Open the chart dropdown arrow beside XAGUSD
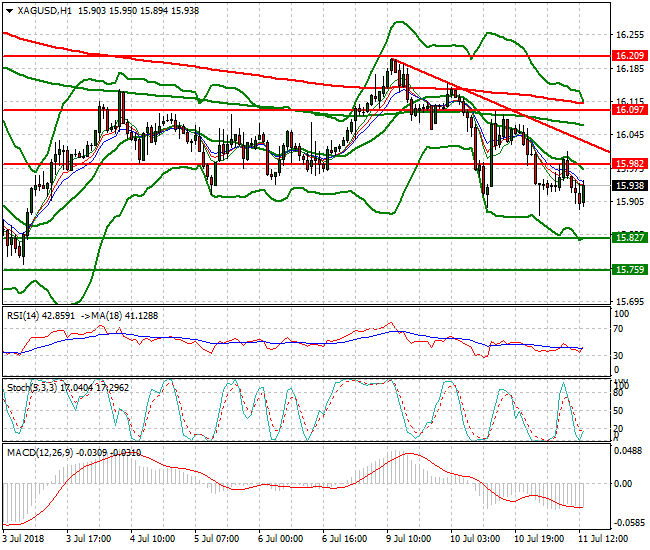The width and height of the screenshot is (650, 550). (10, 11)
